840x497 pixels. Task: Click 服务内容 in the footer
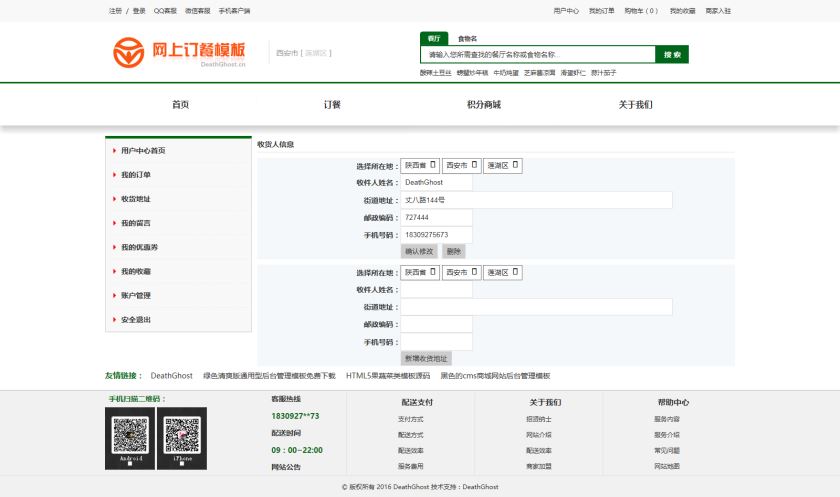pyautogui.click(x=667, y=419)
